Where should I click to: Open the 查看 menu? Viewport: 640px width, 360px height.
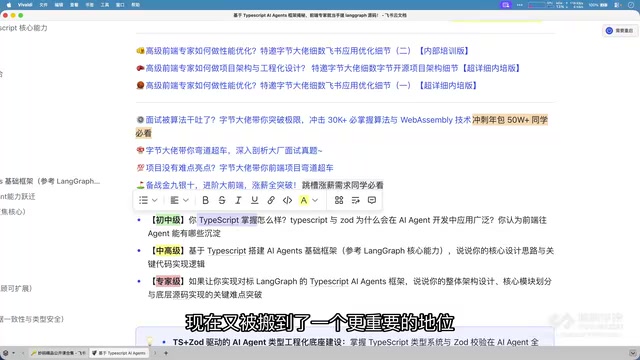(74, 5)
